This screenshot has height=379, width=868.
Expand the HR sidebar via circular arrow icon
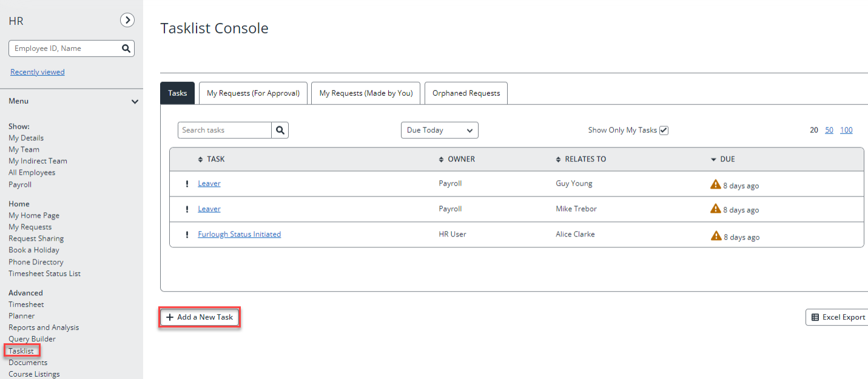(127, 20)
